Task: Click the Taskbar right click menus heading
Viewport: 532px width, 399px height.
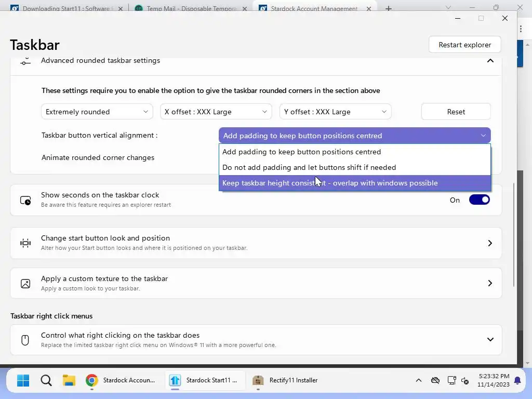Action: pyautogui.click(x=51, y=316)
